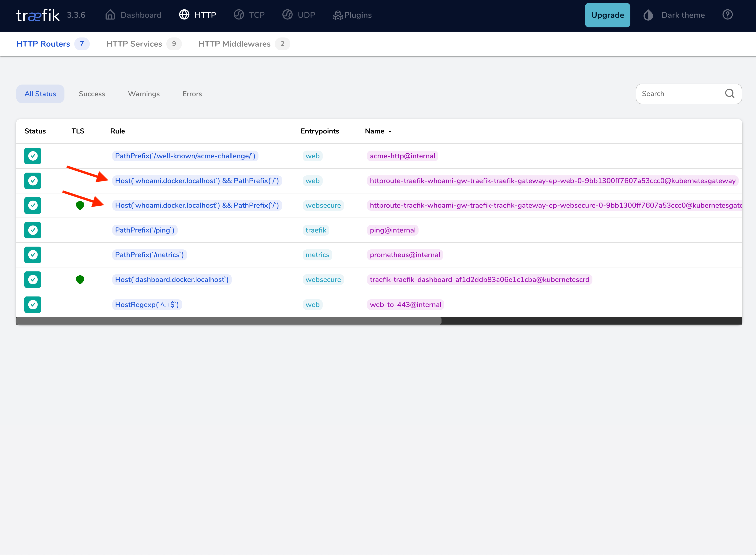Open the Dashboard home icon
Image resolution: width=756 pixels, height=555 pixels.
(x=110, y=15)
